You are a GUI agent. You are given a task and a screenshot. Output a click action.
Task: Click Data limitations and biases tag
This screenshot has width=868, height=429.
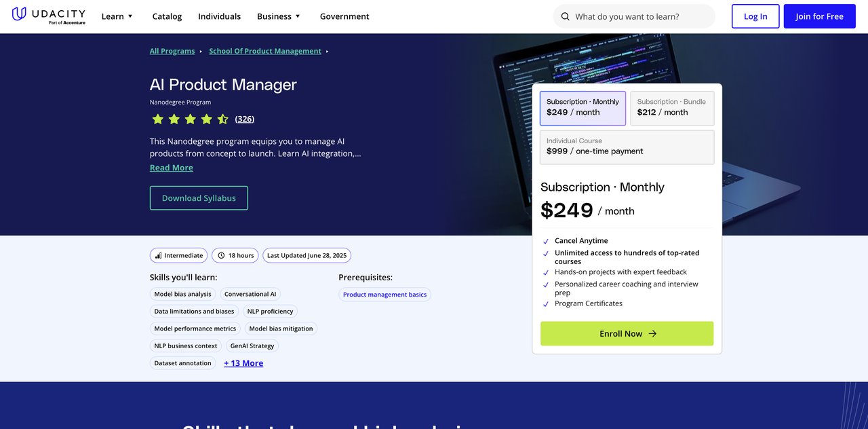click(194, 312)
